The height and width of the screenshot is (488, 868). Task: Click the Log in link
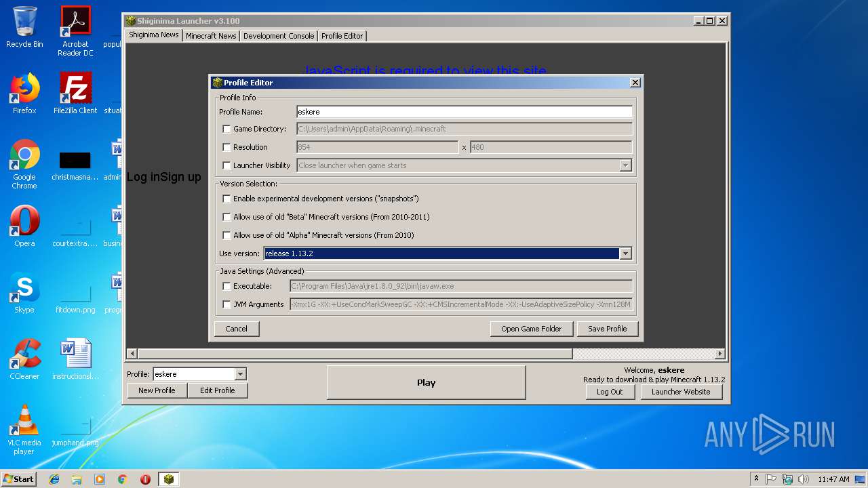click(143, 177)
